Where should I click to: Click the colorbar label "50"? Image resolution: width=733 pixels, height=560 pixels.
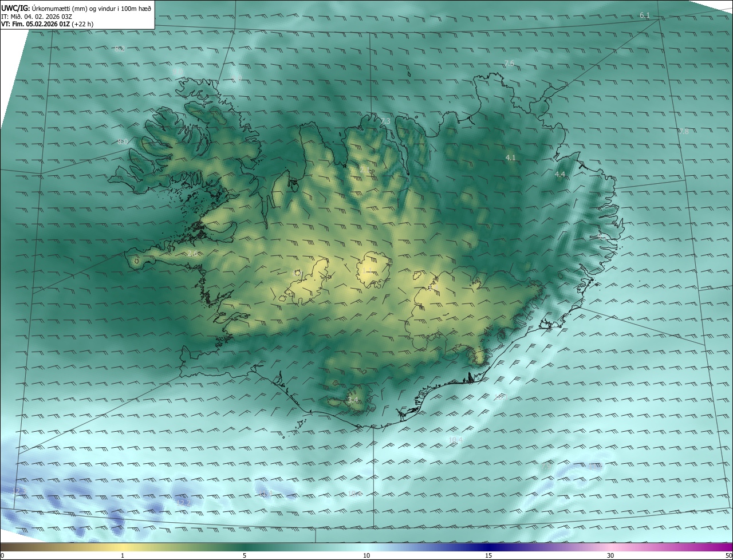(x=728, y=555)
